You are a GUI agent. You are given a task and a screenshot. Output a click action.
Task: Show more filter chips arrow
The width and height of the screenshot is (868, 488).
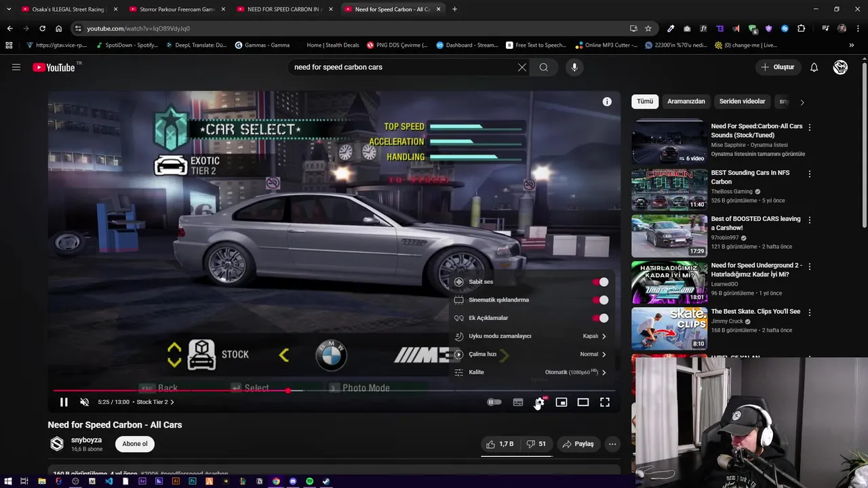tap(802, 102)
